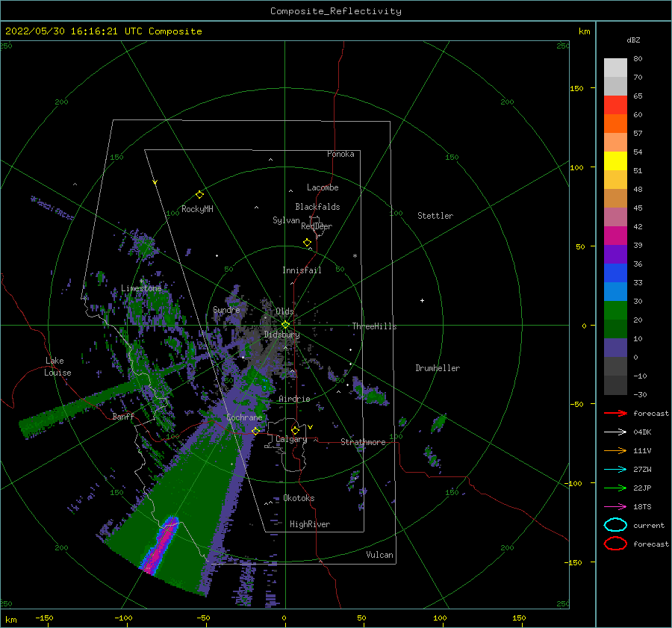Screen dimensions: 672x628
Task: Click the Sundre town label
Action: tap(226, 309)
